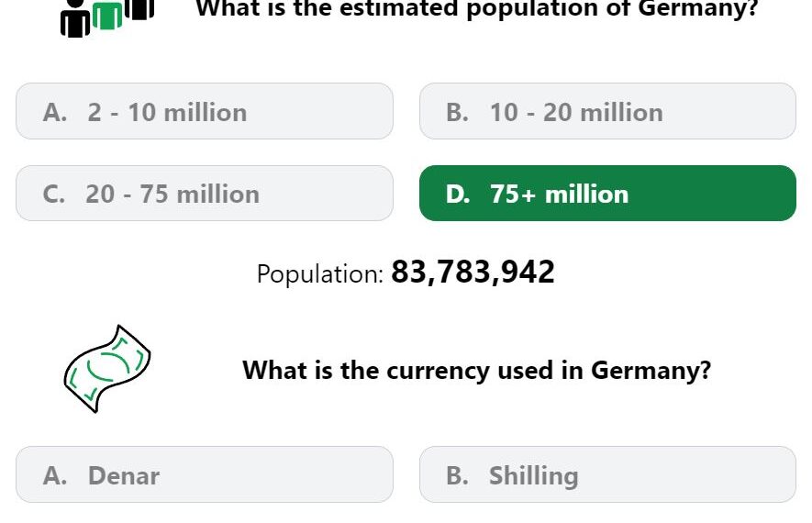Click the estimated population of Germany question
Viewport: 812px width, 523px height.
pyautogui.click(x=477, y=9)
